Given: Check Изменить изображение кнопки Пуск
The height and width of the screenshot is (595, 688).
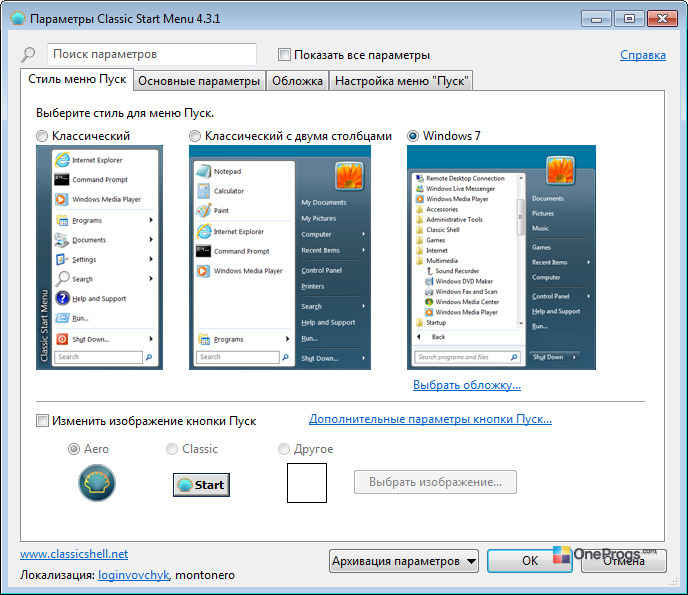Looking at the screenshot, I should [x=42, y=421].
